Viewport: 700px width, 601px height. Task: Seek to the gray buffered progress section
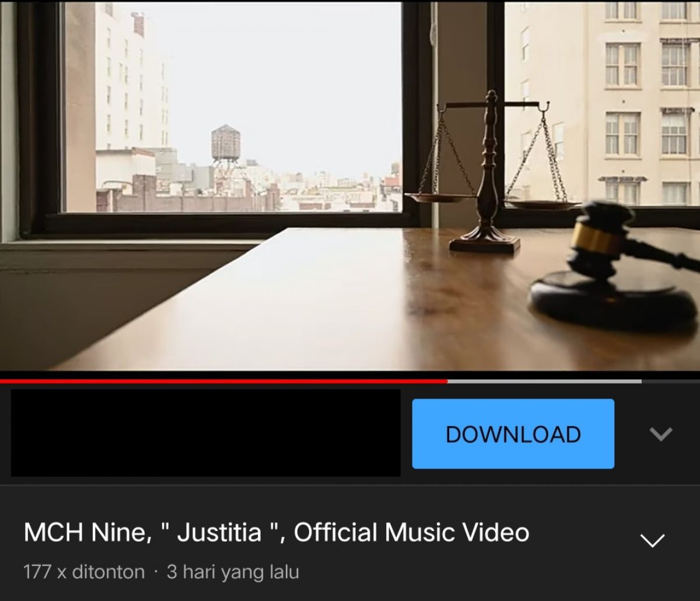(x=544, y=381)
